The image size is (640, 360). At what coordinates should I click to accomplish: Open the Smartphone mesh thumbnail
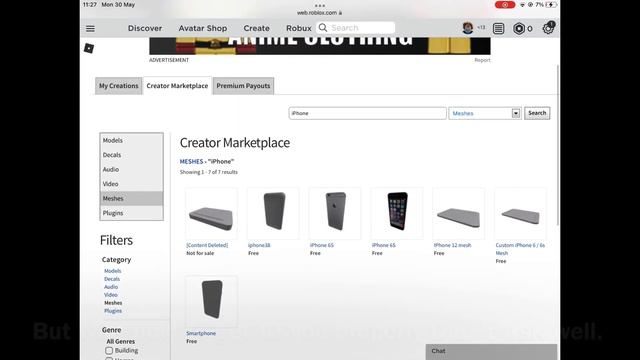(x=211, y=301)
